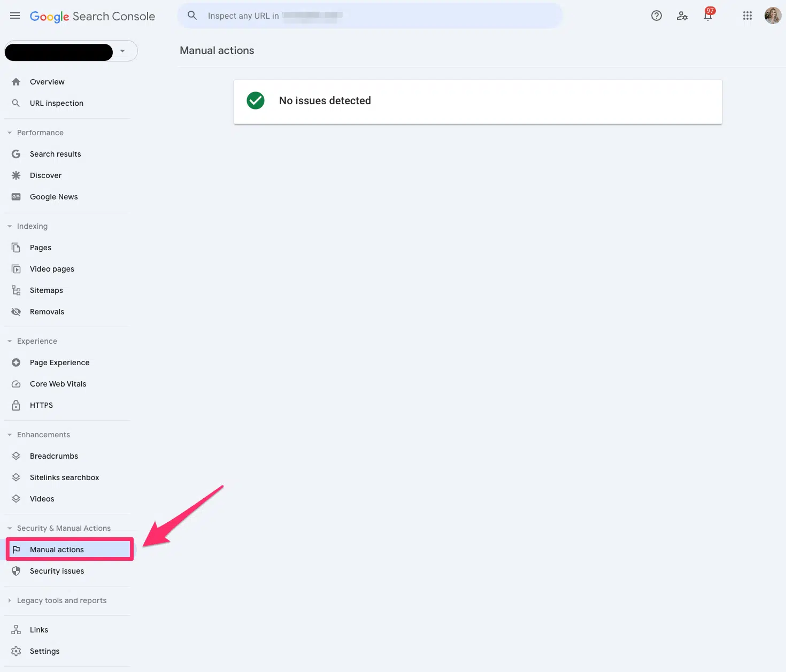
Task: Click the Sitelinks searchbox layers icon
Action: point(16,477)
